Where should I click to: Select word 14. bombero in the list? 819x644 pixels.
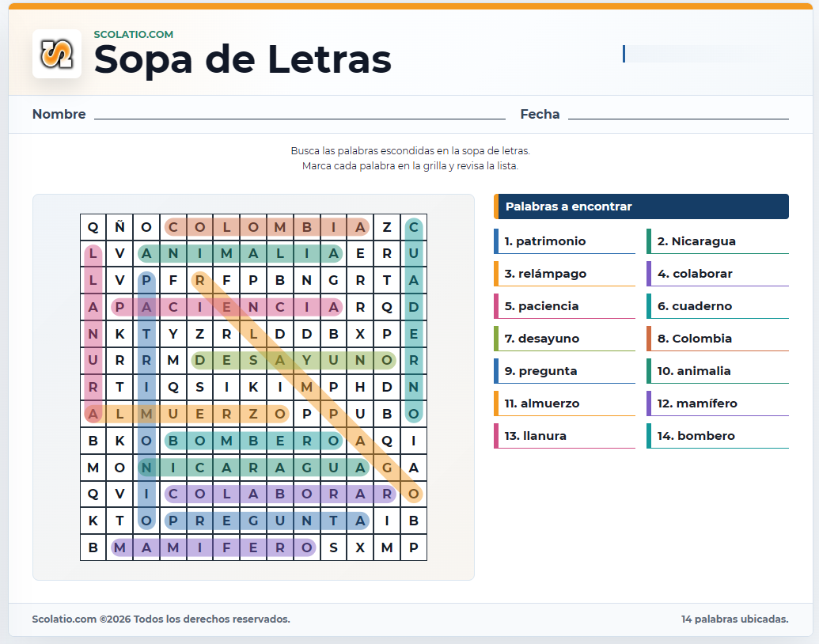tap(718, 436)
